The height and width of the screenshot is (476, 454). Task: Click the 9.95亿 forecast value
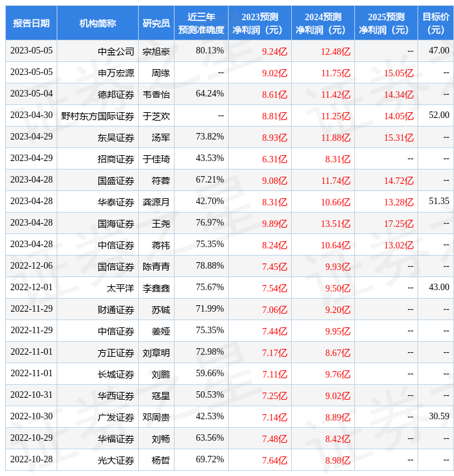click(x=337, y=331)
